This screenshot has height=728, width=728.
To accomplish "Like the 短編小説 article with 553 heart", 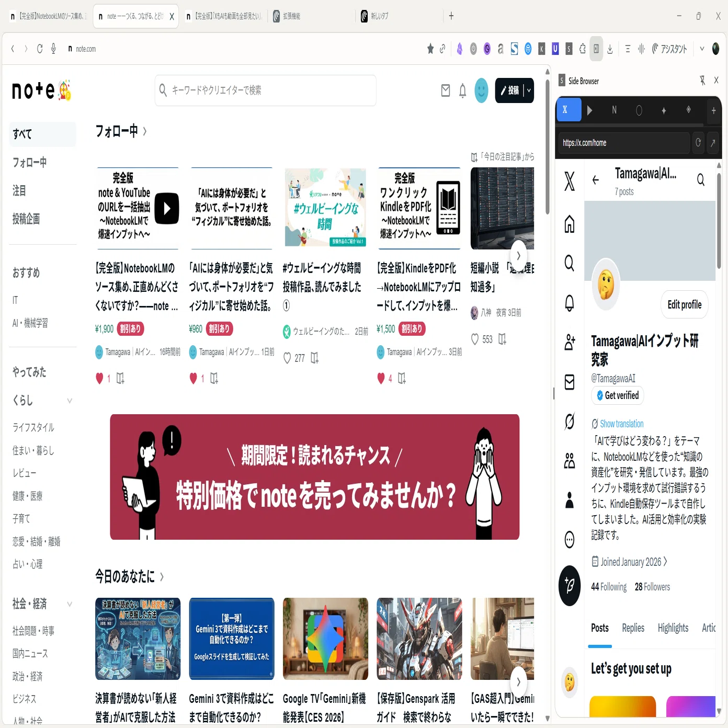I will [x=475, y=339].
